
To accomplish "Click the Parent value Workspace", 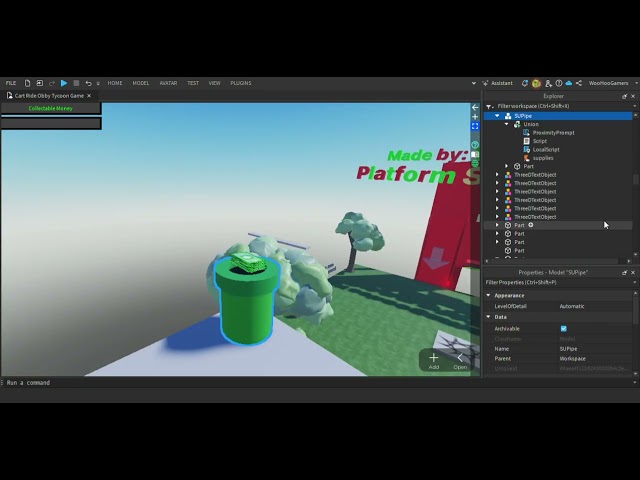I will pos(595,358).
